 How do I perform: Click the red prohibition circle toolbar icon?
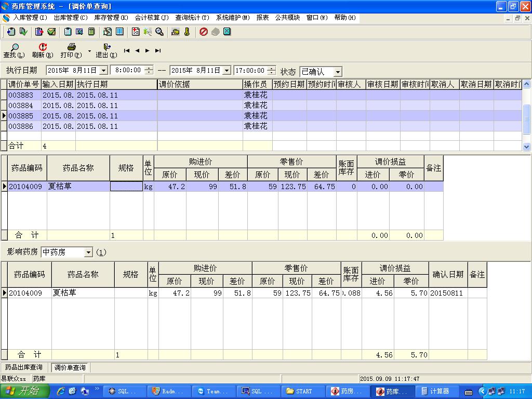click(203, 32)
